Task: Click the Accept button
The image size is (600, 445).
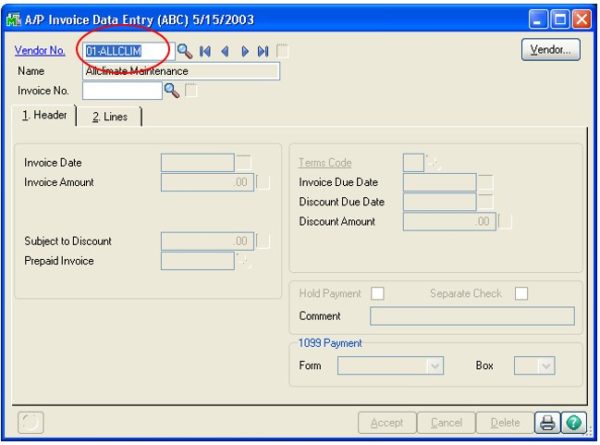Action: 387,423
